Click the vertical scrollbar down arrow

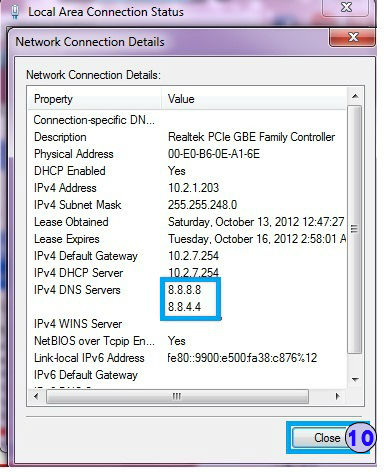click(355, 379)
